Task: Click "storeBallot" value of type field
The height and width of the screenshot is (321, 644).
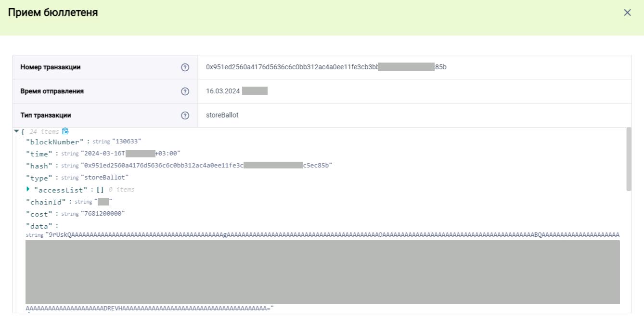Action: 104,178
